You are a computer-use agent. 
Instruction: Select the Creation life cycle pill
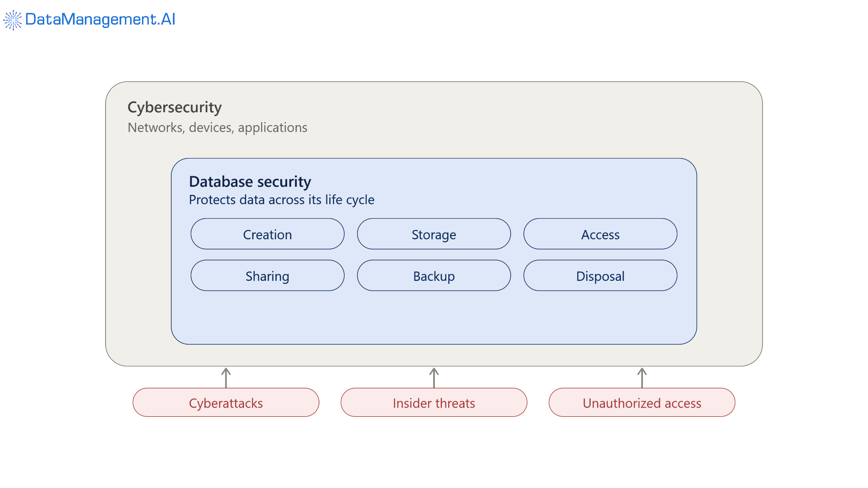click(267, 234)
